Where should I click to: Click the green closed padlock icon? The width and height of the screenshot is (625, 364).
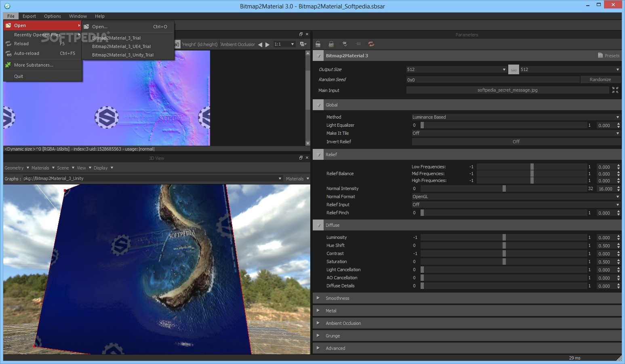[331, 44]
